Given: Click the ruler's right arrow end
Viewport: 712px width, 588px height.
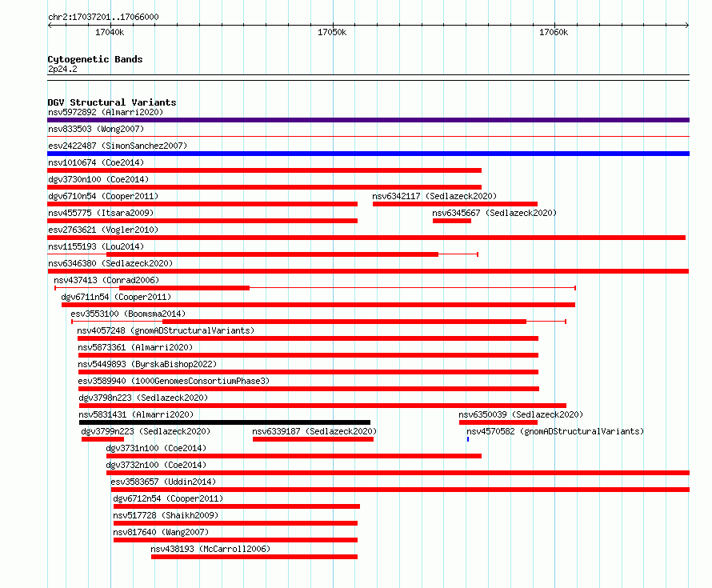Looking at the screenshot, I should coord(687,26).
